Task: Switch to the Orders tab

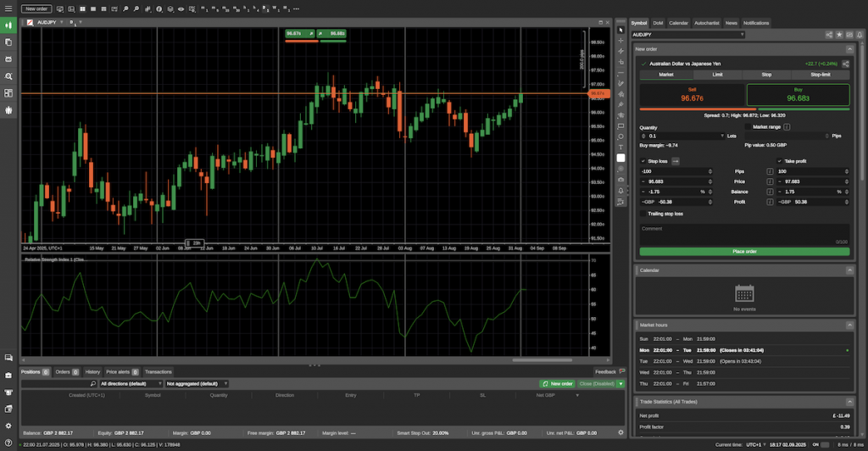Action: coord(67,372)
